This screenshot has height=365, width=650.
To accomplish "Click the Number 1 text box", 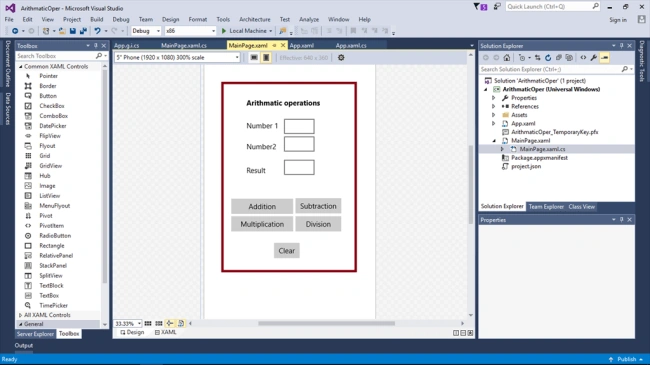I will click(299, 126).
